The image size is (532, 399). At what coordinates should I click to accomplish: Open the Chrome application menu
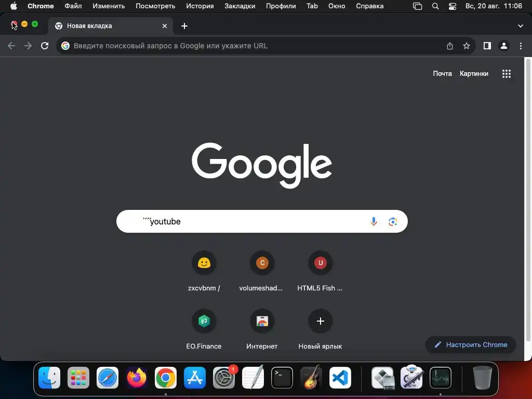pos(41,6)
